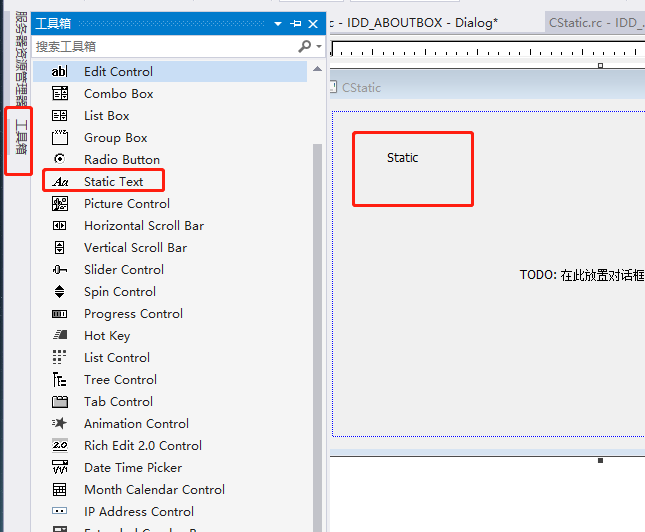
Task: Click the "Animation Control" toolbox label
Action: coord(136,423)
